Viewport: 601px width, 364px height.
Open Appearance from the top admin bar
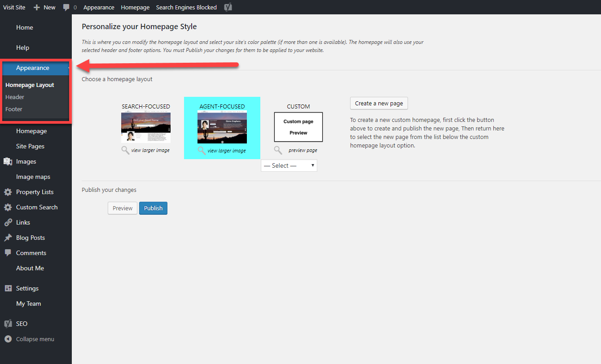pyautogui.click(x=99, y=7)
